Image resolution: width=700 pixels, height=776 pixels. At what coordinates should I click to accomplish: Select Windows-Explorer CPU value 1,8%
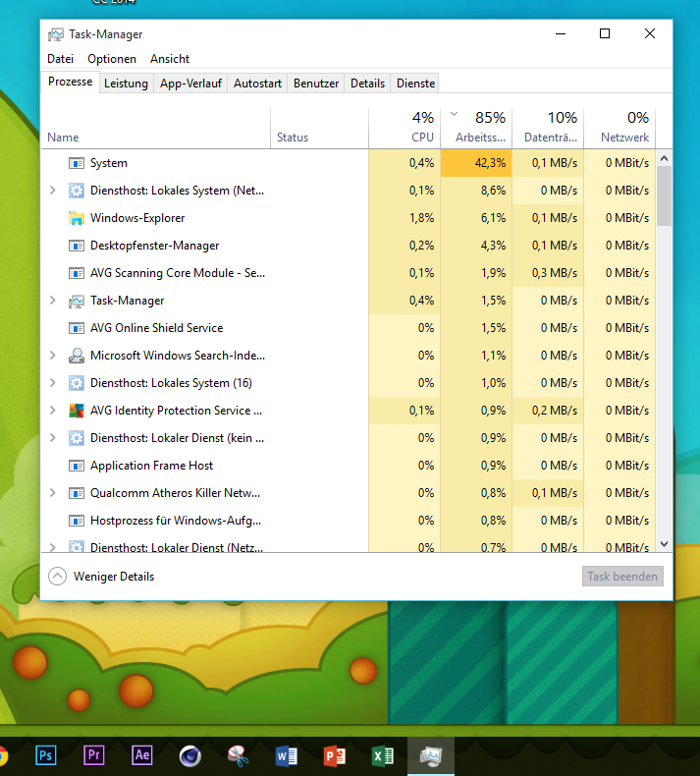tap(404, 218)
